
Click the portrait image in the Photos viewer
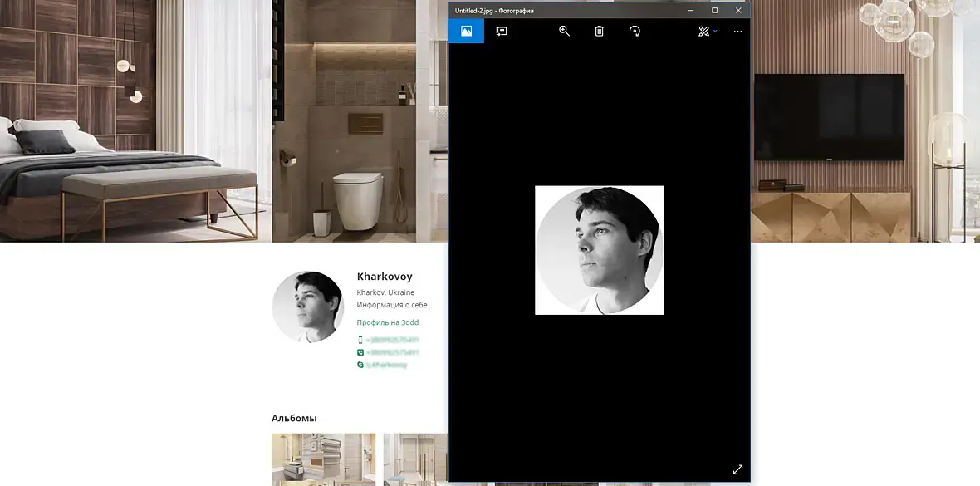[x=600, y=250]
